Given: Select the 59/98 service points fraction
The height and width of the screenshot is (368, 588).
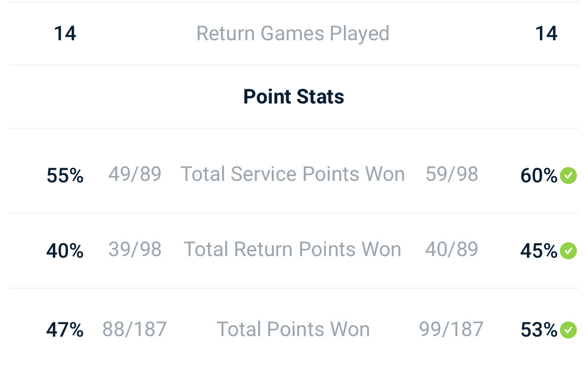Looking at the screenshot, I should click(x=452, y=174).
